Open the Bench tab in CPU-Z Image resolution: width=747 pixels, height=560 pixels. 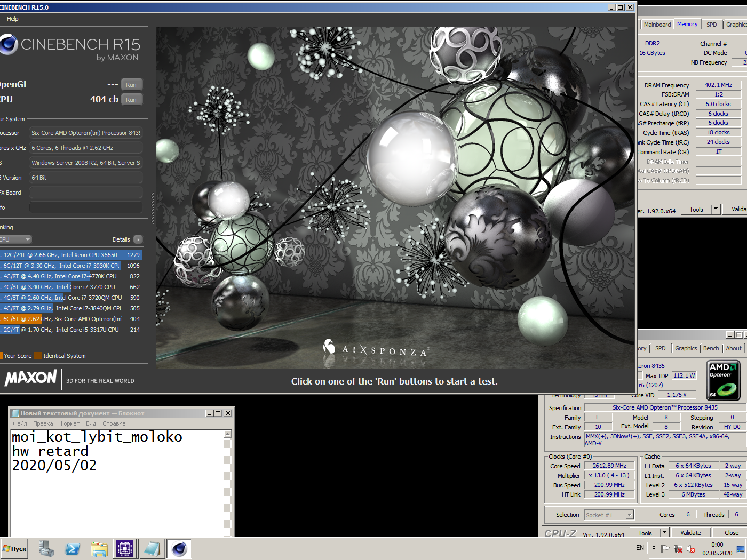coord(711,348)
